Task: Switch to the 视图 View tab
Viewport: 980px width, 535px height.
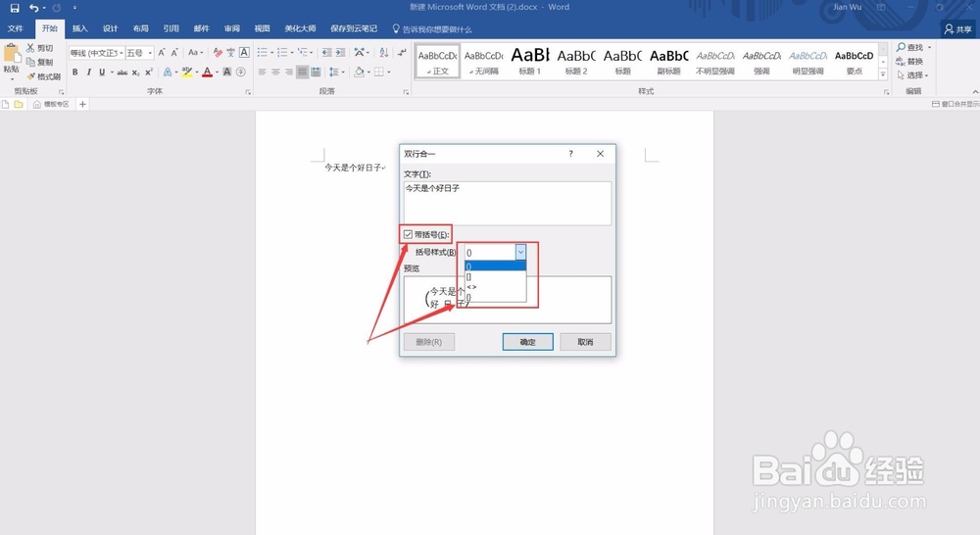Action: [x=262, y=28]
